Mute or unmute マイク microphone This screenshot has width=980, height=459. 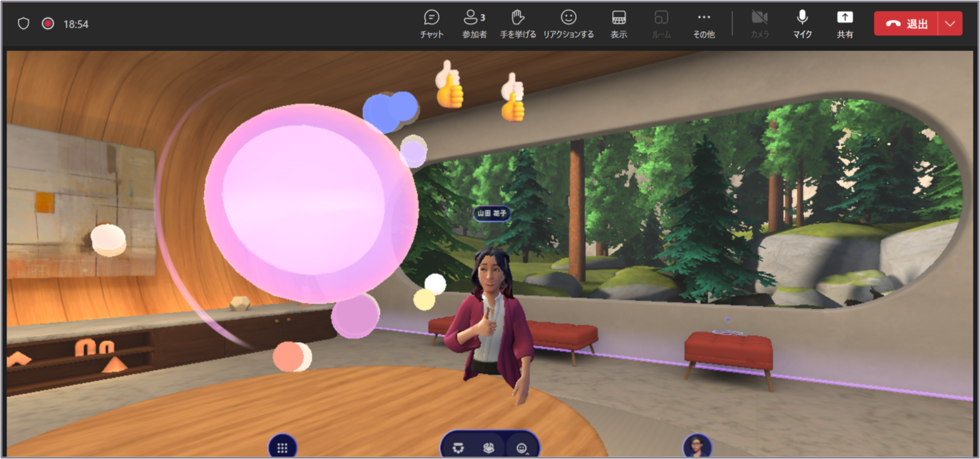pos(802,24)
